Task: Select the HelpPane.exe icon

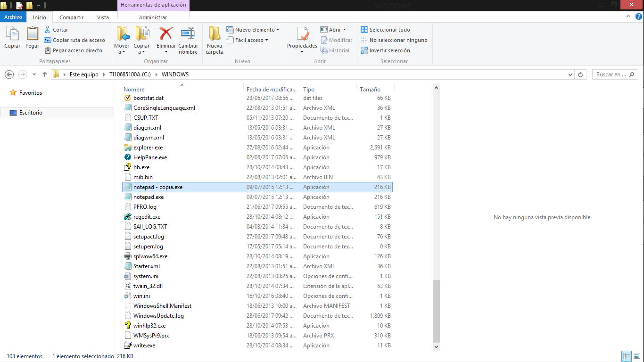Action: pos(127,157)
